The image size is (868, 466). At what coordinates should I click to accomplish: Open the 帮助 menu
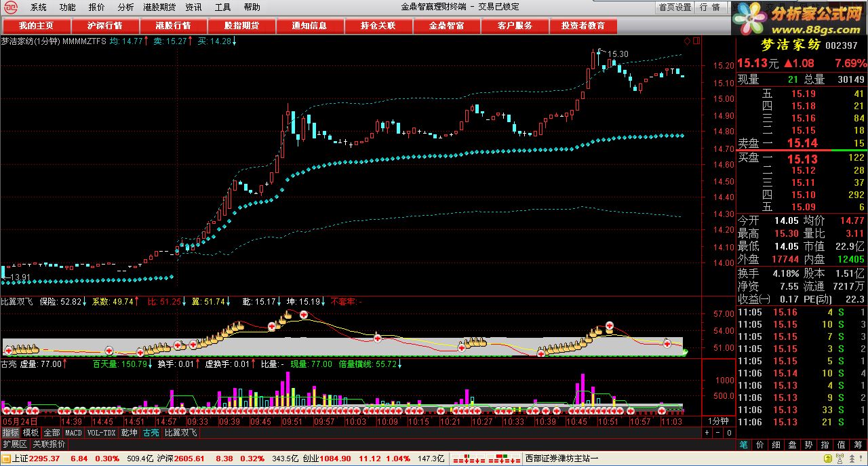click(252, 7)
